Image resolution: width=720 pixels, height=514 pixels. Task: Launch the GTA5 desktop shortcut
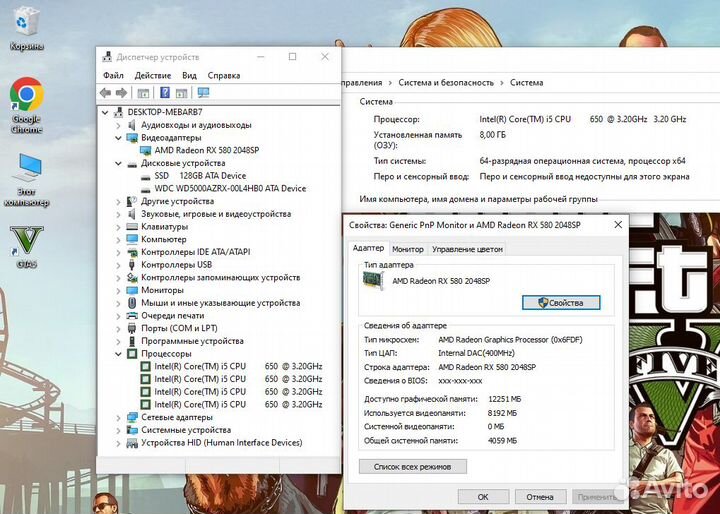click(x=27, y=246)
